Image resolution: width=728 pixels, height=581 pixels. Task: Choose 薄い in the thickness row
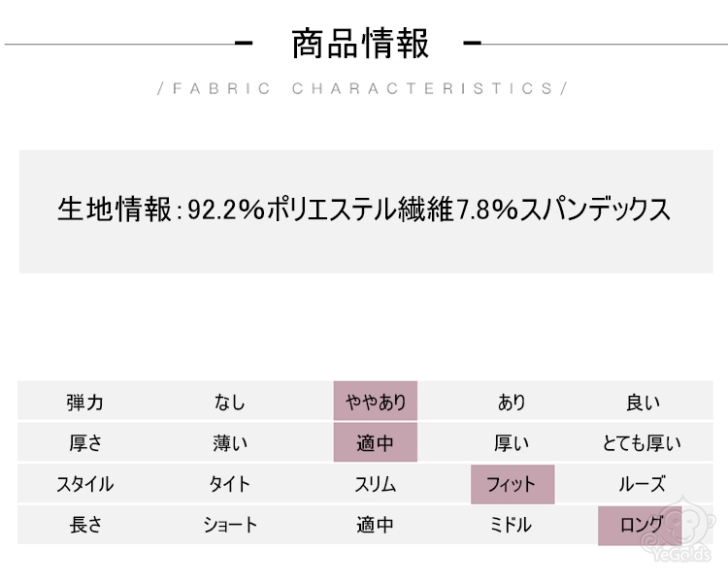pyautogui.click(x=230, y=443)
